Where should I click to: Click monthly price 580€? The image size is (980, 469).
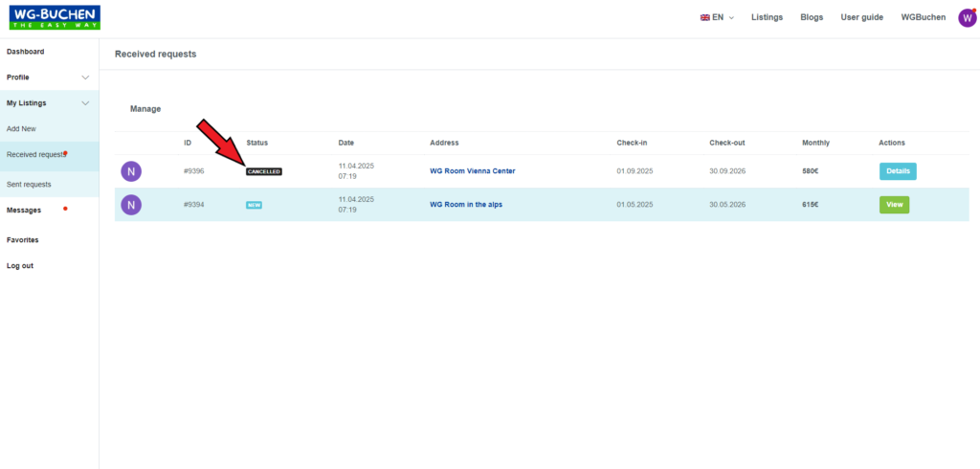tap(811, 170)
